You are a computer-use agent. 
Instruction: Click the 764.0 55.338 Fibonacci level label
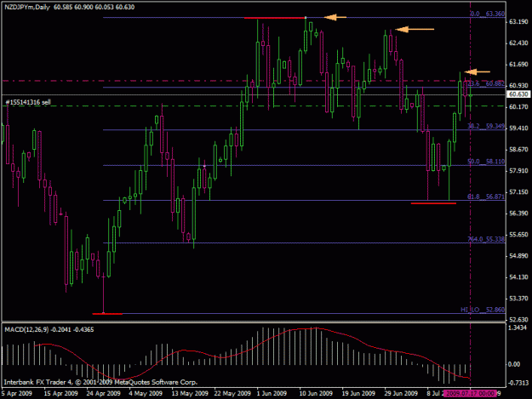tap(486, 239)
